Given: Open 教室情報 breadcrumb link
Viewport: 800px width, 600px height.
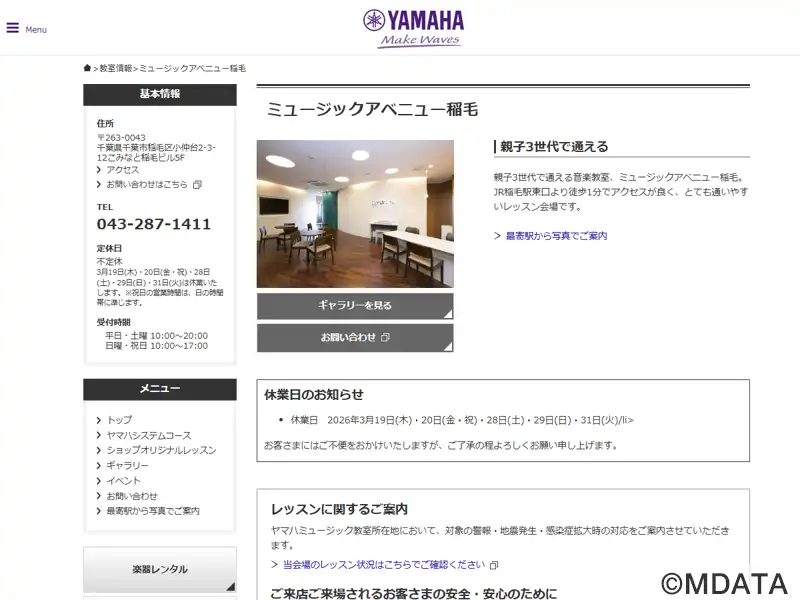Looking at the screenshot, I should [116, 68].
